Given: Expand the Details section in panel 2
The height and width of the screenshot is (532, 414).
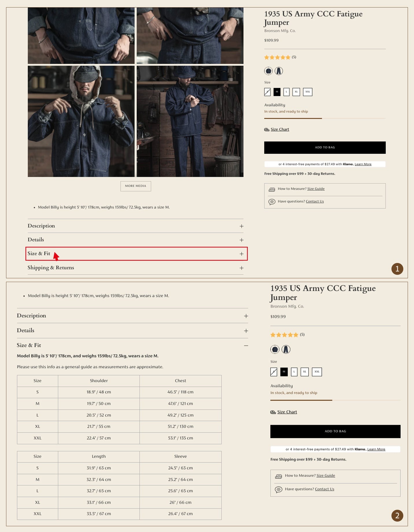Looking at the screenshot, I should pyautogui.click(x=25, y=330).
